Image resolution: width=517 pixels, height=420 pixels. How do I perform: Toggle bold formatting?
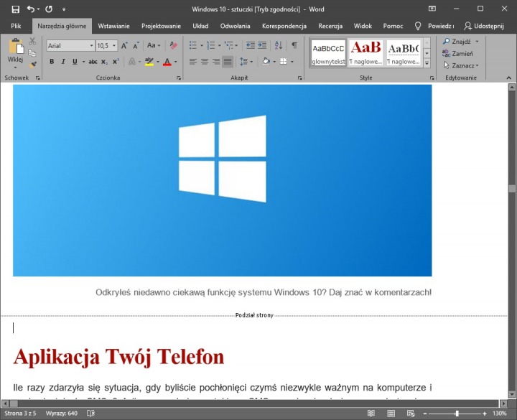pyautogui.click(x=52, y=62)
